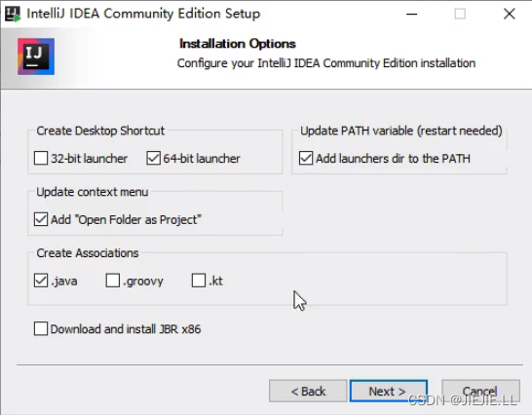Viewport: 532px width, 415px height.
Task: Click the Installation Options heading
Action: (x=238, y=44)
